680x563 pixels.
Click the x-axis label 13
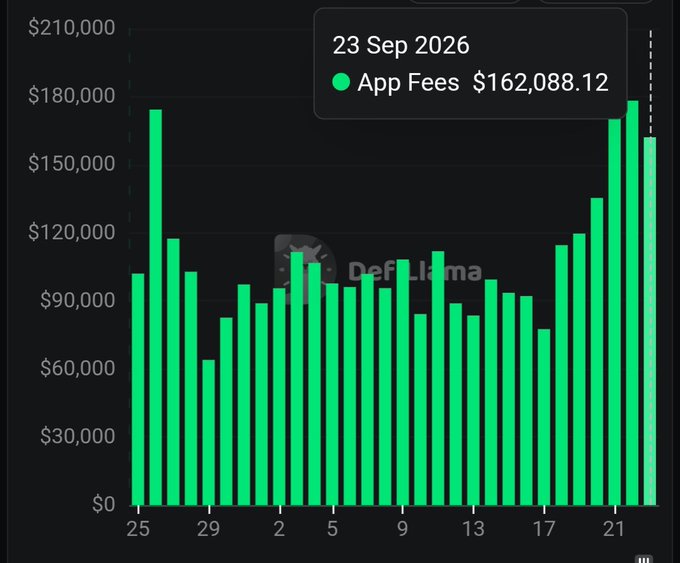[473, 529]
